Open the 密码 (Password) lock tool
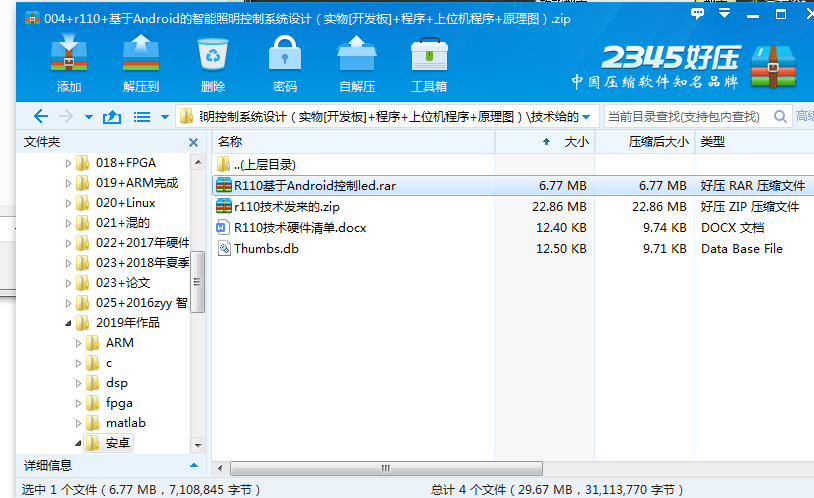Image resolution: width=814 pixels, height=498 pixels. [x=284, y=53]
